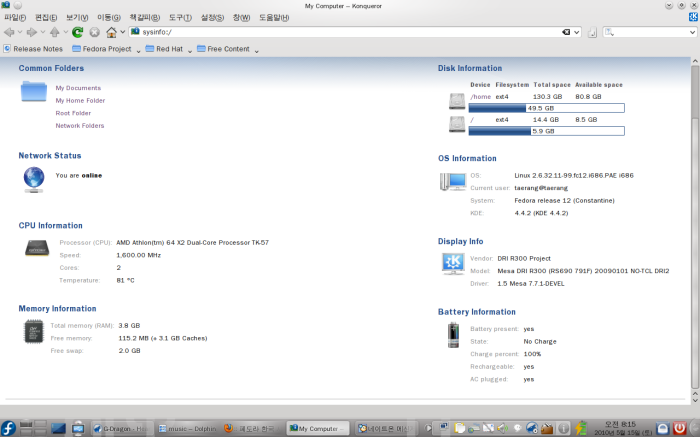Open the My Home Folder link
This screenshot has width=700, height=437.
(x=80, y=100)
